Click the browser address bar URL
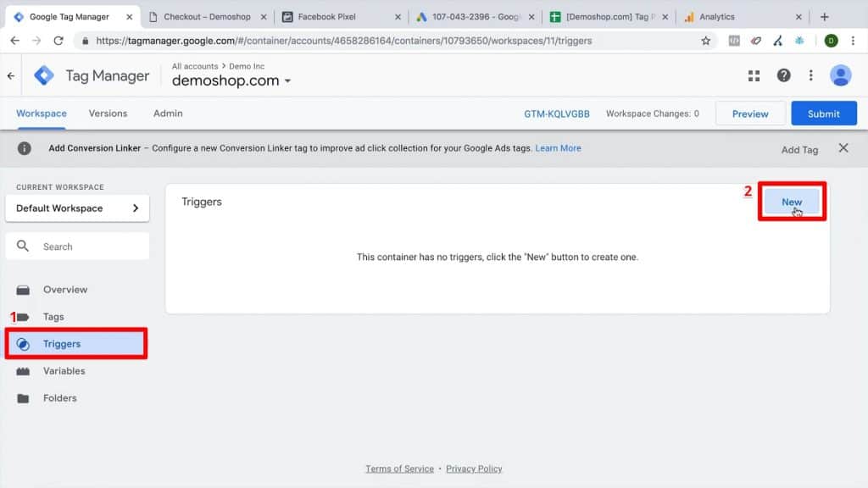The image size is (868, 488). pyautogui.click(x=344, y=41)
